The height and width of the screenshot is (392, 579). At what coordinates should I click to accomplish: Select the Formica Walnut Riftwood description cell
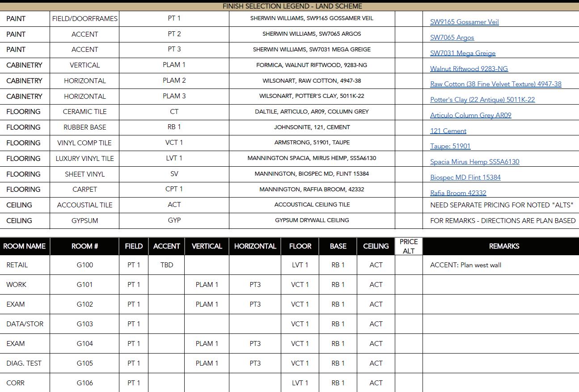pos(312,65)
